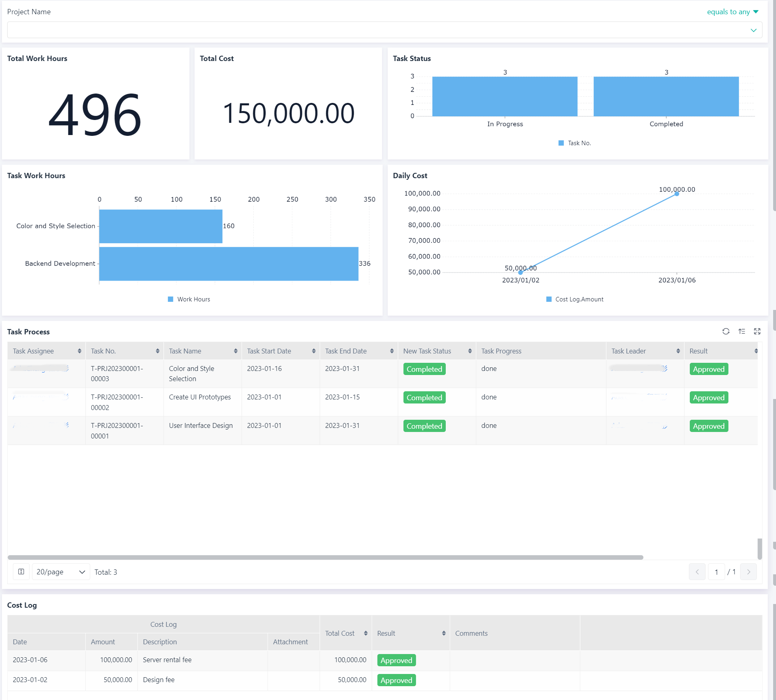Open the 'equals to any' filter condition dropdown
This screenshot has height=700, width=776.
732,12
